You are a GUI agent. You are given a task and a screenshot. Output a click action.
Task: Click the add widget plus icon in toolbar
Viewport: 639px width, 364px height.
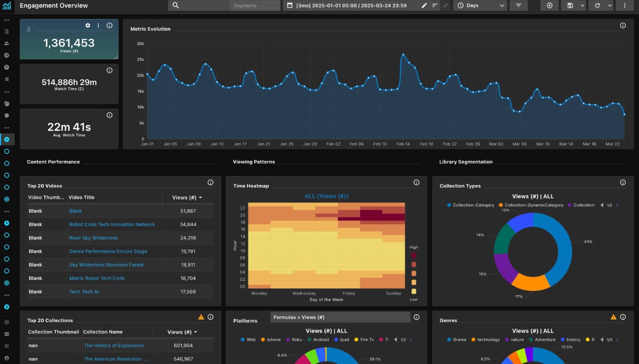[x=549, y=5]
